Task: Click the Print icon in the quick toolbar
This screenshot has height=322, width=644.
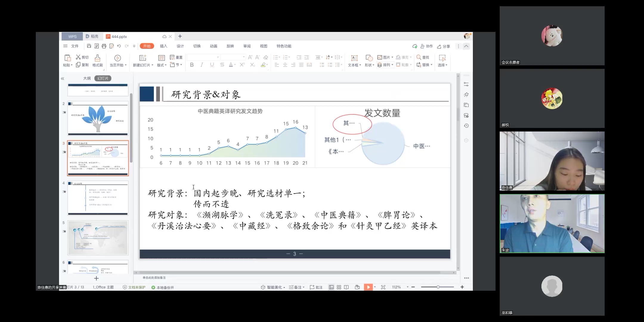Action: point(104,46)
